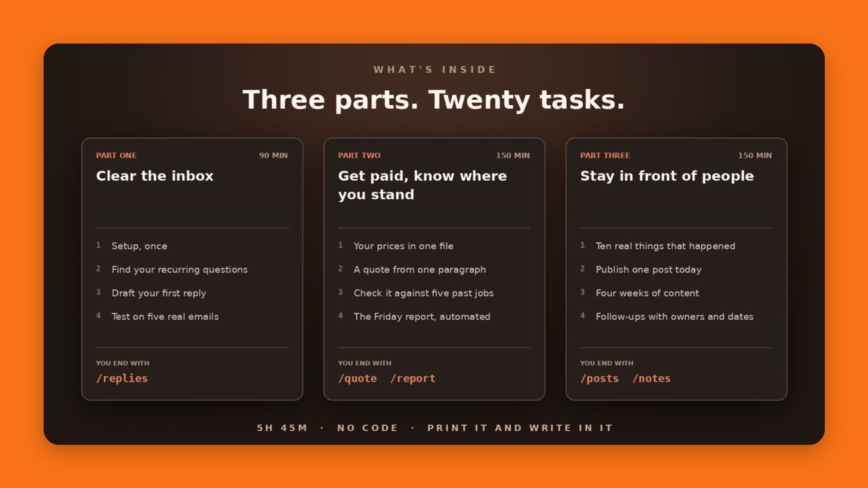Select the 'Clear the inbox' card title
868x488 pixels.
tap(155, 176)
